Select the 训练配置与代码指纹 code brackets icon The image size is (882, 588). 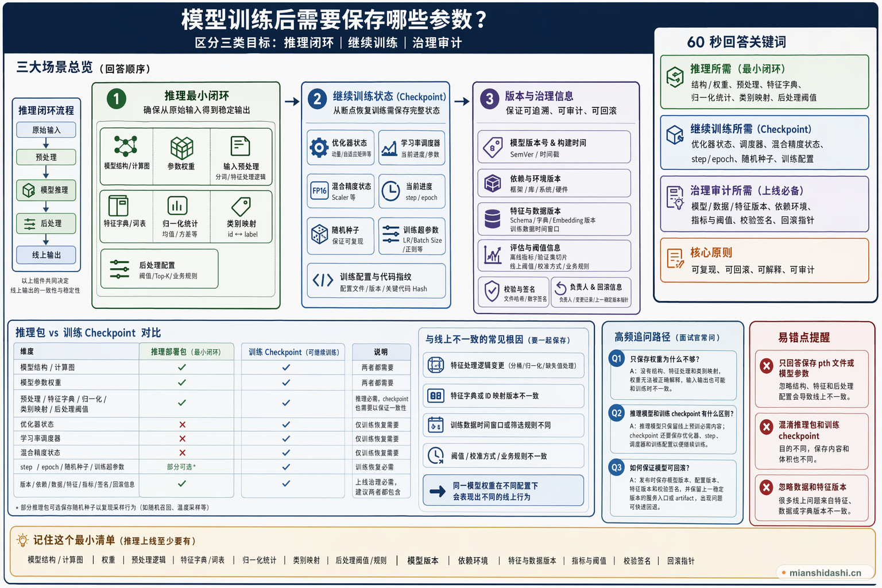(323, 280)
